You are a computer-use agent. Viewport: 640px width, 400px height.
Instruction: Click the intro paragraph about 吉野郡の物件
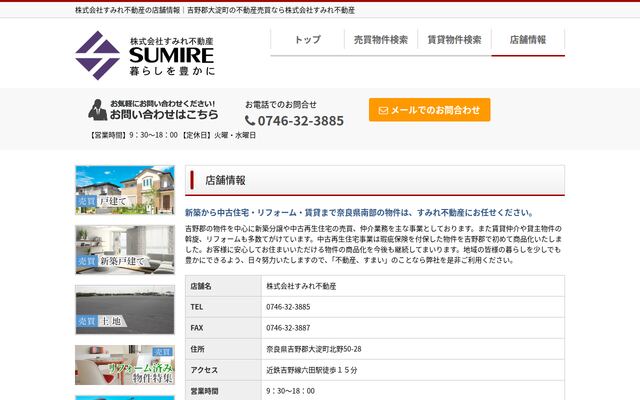[x=373, y=244]
